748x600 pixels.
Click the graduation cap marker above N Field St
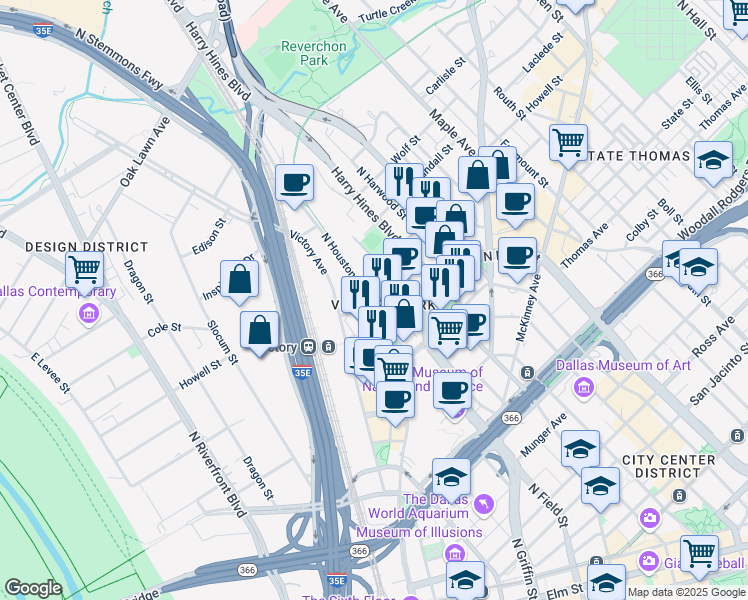(601, 488)
